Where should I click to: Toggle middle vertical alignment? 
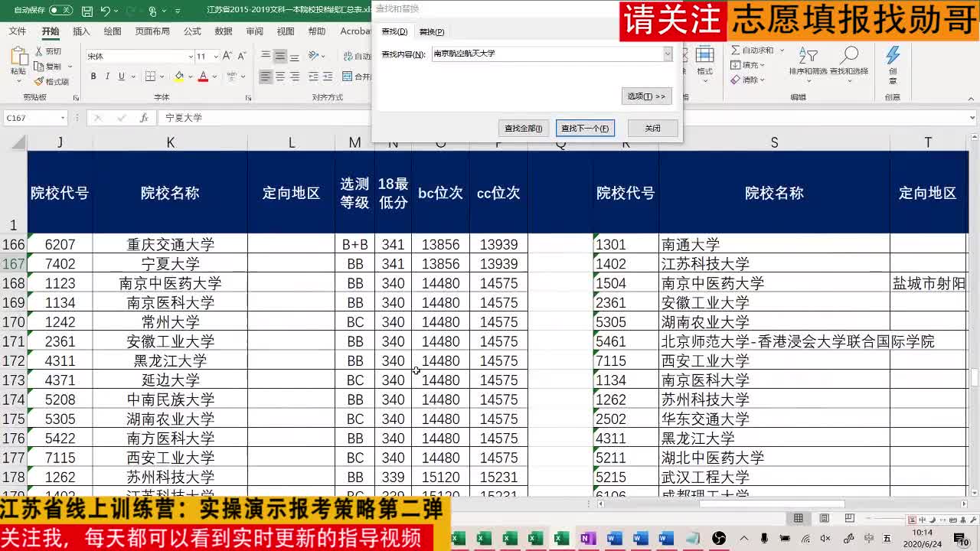point(280,56)
